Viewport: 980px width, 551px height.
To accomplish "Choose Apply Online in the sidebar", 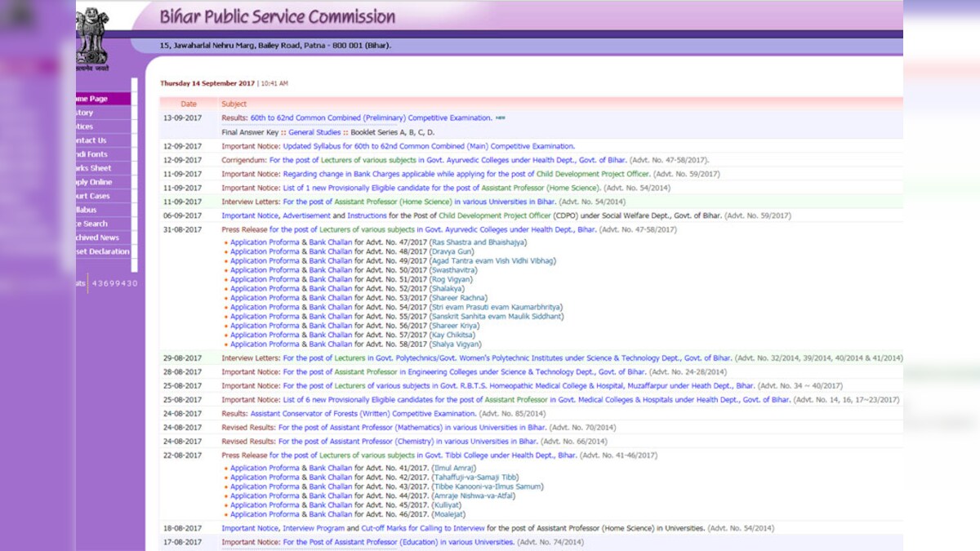I will click(x=103, y=182).
